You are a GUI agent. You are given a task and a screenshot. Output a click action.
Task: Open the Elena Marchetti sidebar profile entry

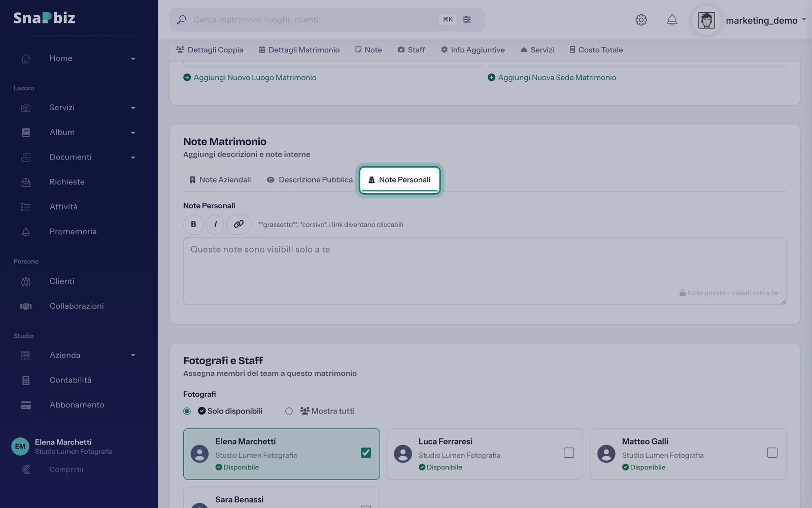(79, 447)
